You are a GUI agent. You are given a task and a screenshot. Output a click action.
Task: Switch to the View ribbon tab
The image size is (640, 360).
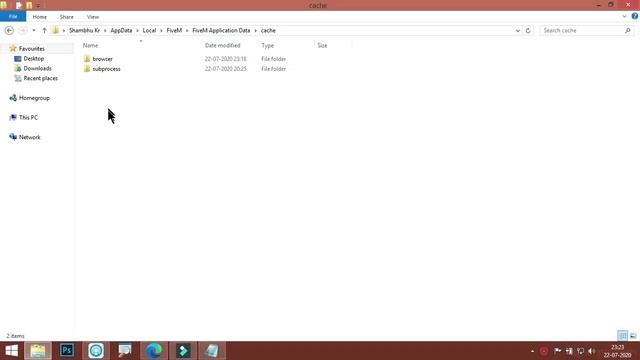coord(93,17)
